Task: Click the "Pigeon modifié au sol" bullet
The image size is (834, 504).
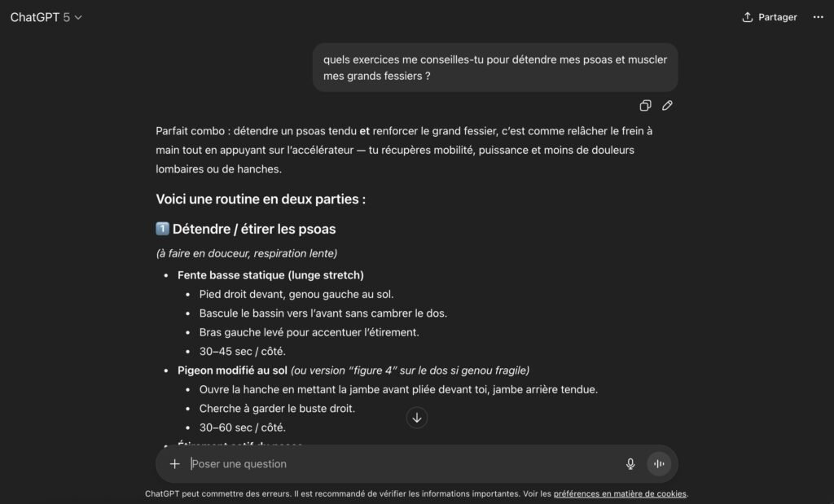Action: pyautogui.click(x=232, y=370)
